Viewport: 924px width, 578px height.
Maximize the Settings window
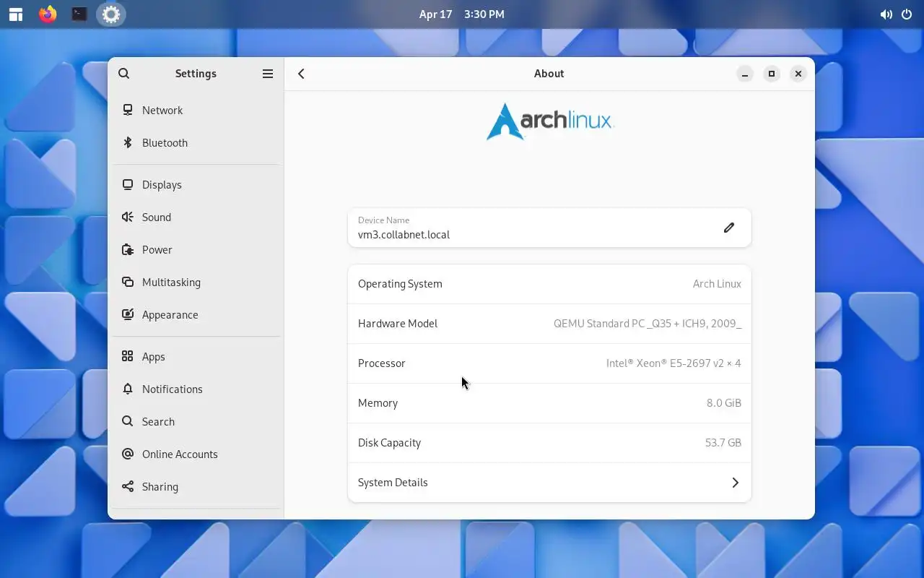pos(772,74)
